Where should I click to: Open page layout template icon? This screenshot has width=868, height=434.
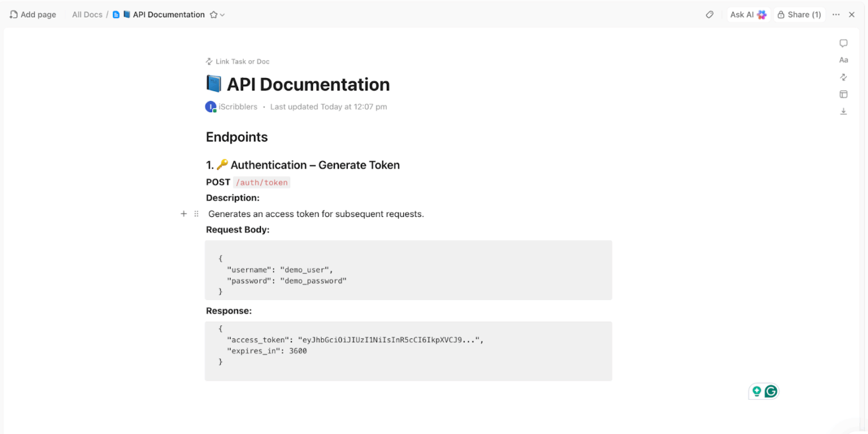[x=843, y=94]
